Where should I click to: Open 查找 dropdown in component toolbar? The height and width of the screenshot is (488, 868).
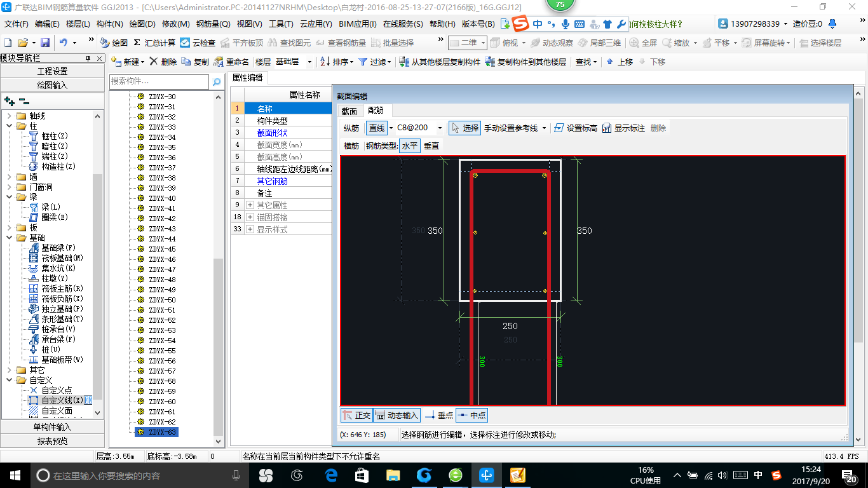click(585, 62)
